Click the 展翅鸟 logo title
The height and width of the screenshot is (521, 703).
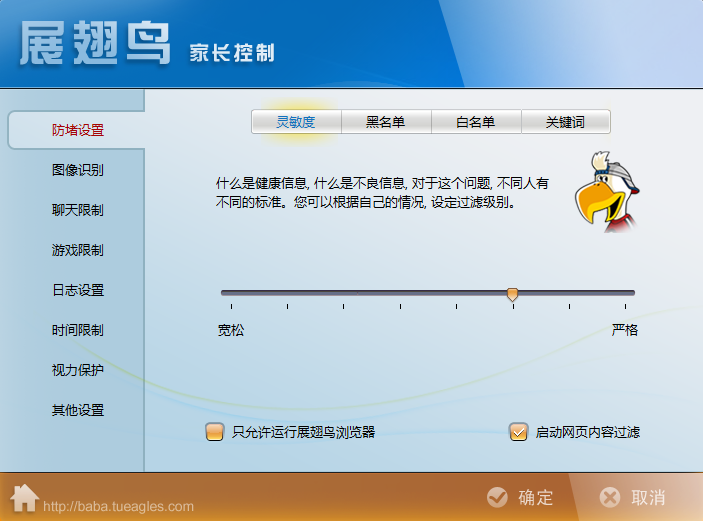coord(95,43)
